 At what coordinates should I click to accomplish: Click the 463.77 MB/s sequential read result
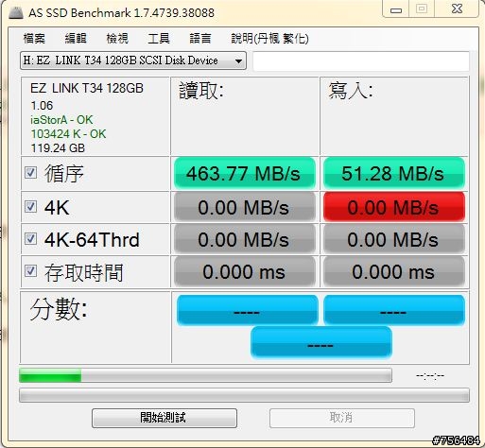click(x=244, y=173)
